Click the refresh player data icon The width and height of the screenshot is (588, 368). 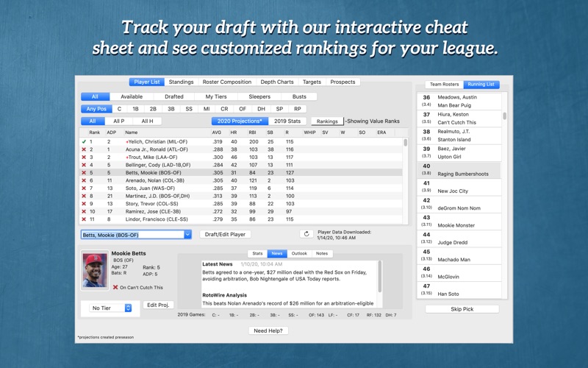[306, 234]
